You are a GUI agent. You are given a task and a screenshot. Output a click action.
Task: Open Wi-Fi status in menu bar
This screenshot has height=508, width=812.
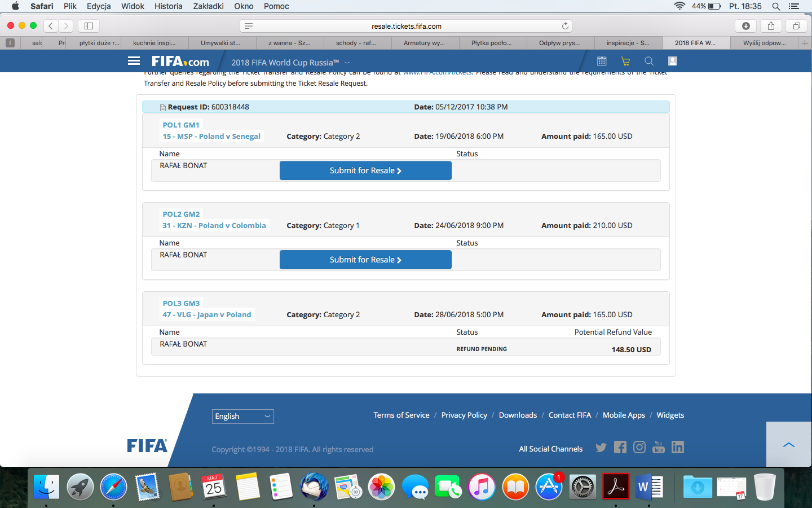tap(679, 6)
